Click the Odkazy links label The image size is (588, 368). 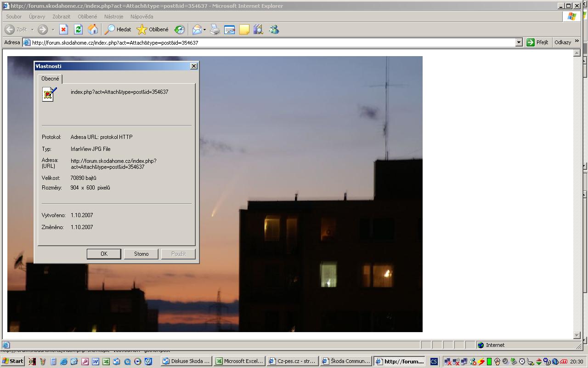(563, 42)
